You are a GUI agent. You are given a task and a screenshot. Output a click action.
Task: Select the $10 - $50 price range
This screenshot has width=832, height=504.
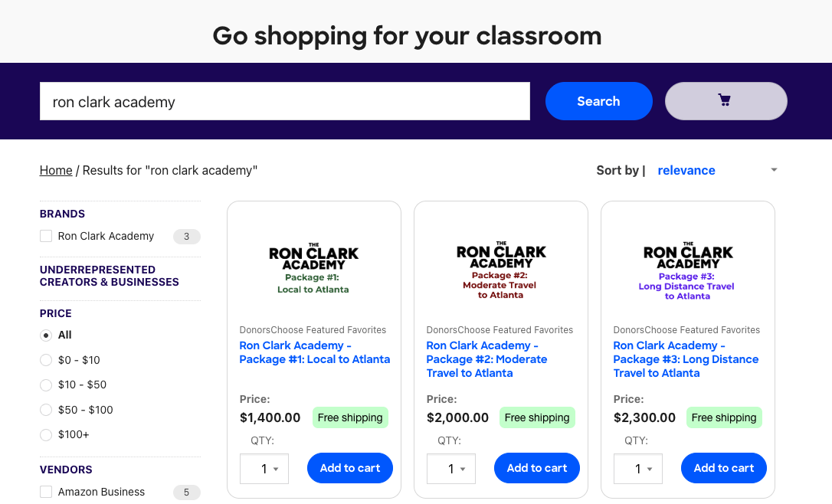pyautogui.click(x=46, y=385)
